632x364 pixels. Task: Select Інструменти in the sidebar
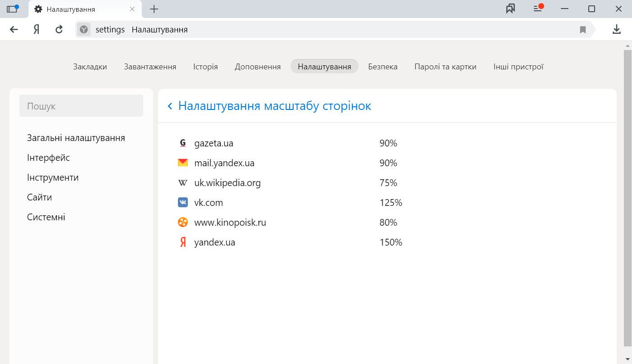(53, 177)
